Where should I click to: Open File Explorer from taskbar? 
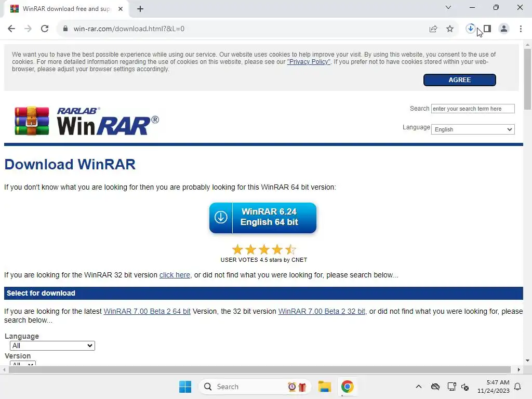(x=324, y=387)
